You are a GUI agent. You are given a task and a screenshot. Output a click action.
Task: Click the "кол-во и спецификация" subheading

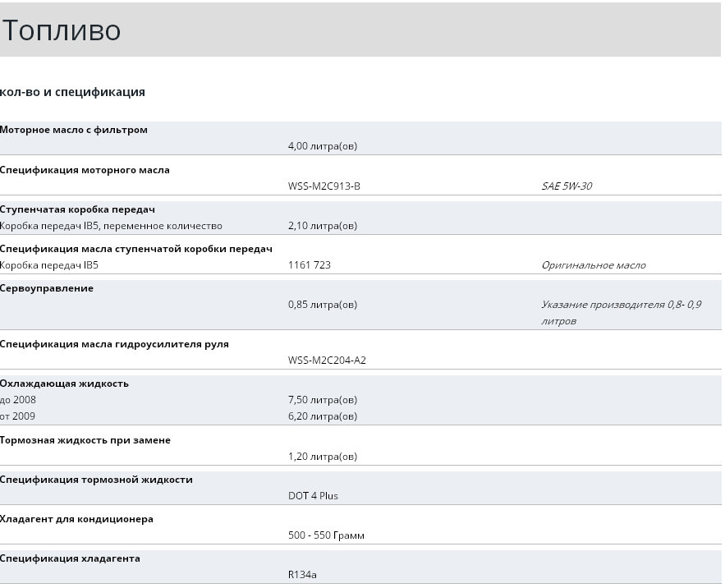coord(72,92)
